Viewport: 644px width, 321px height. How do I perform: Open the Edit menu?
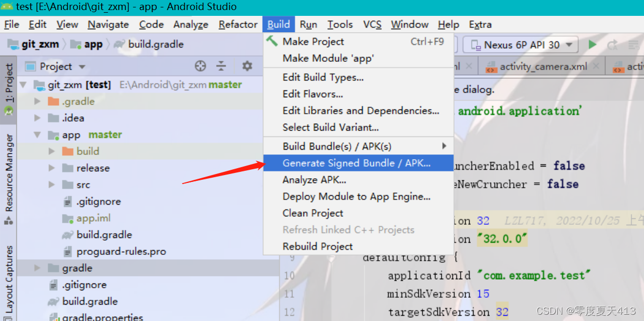pos(38,24)
